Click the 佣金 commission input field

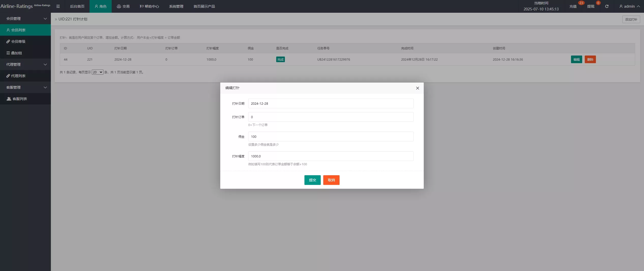click(x=331, y=137)
